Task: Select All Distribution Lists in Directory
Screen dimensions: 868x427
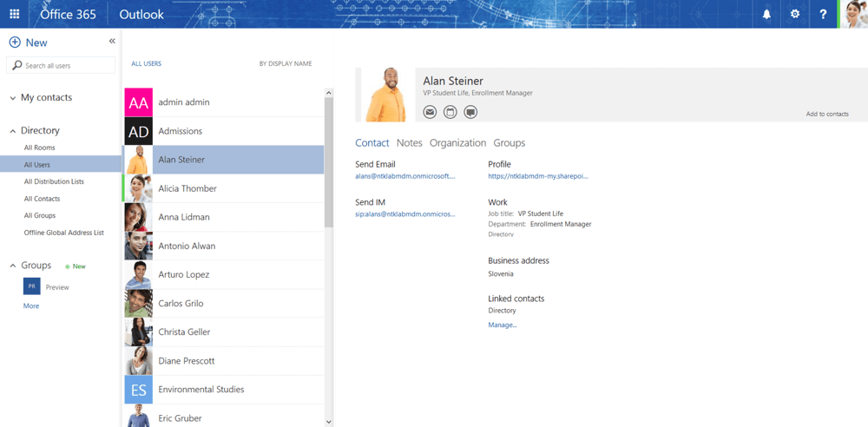Action: (x=54, y=181)
